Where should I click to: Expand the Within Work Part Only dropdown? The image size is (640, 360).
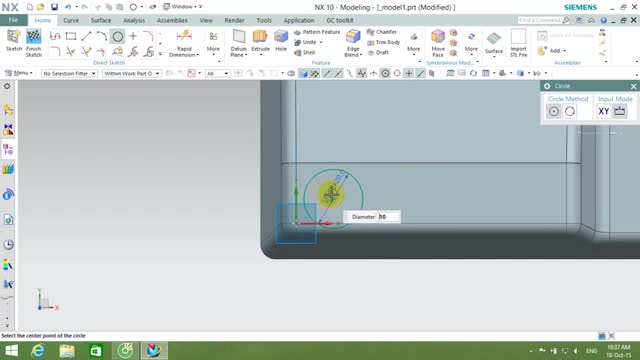click(x=131, y=73)
